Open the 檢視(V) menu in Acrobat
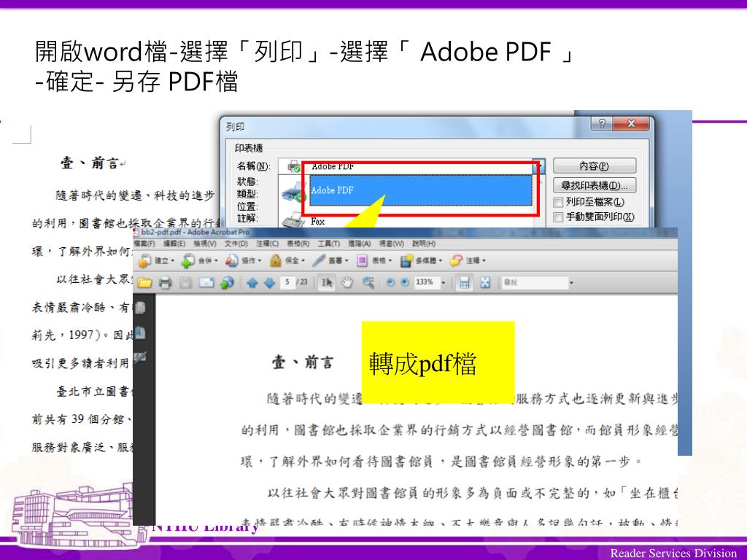Screen dimensions: 747x560 click(205, 244)
